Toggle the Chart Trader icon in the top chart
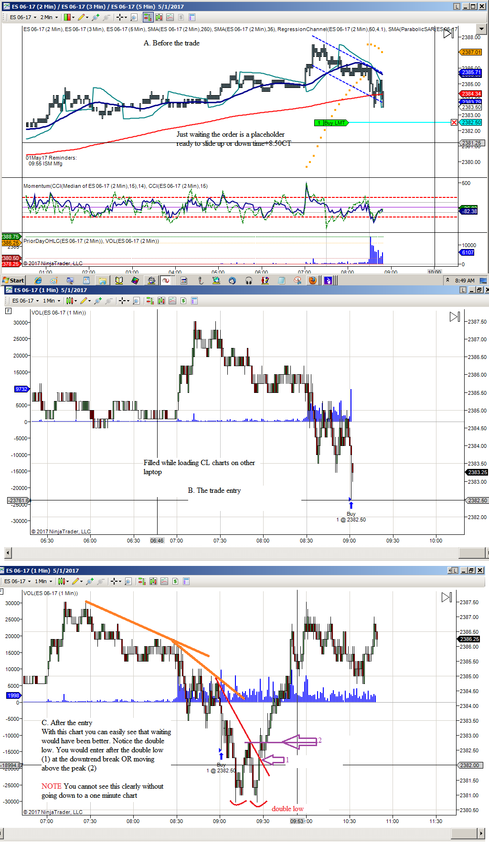The height and width of the screenshot is (868, 489). tap(148, 17)
